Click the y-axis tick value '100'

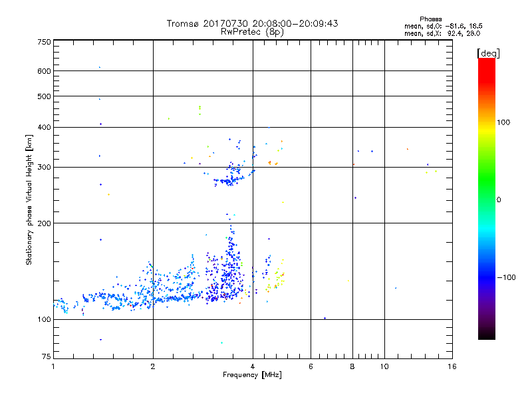[44, 320]
